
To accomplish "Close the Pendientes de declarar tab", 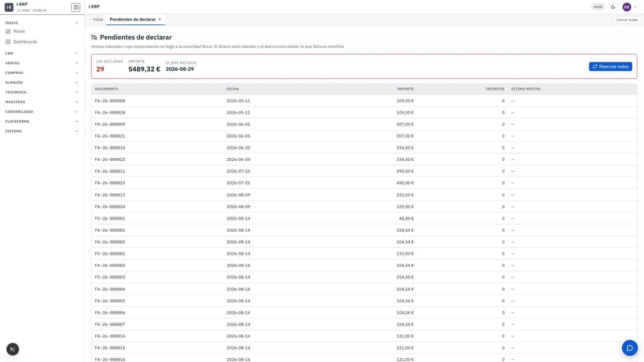I will pyautogui.click(x=160, y=19).
